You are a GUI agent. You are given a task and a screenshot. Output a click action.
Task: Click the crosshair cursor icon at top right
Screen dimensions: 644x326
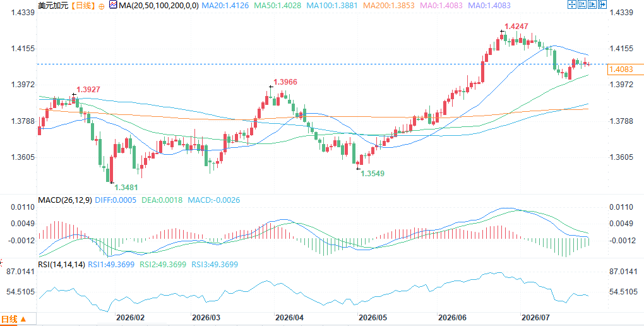tap(572, 4)
